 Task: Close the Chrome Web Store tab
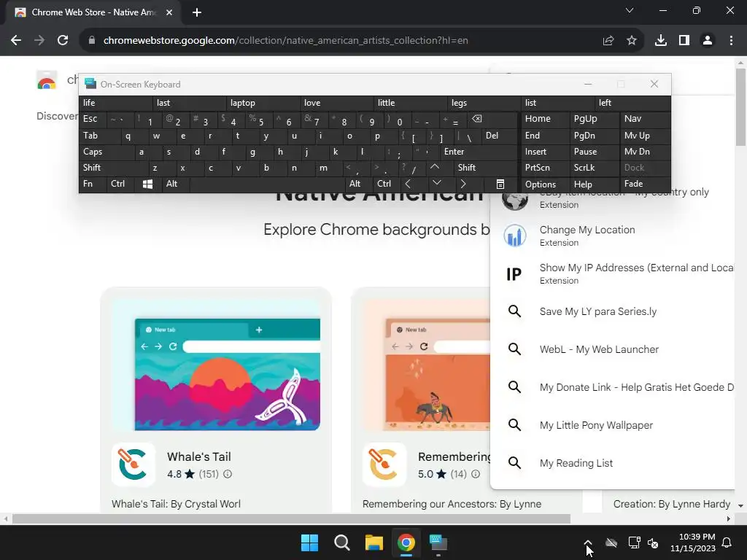click(x=169, y=12)
